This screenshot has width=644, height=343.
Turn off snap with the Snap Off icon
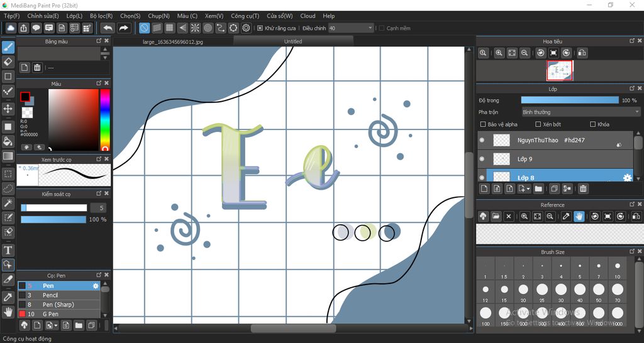pos(144,28)
